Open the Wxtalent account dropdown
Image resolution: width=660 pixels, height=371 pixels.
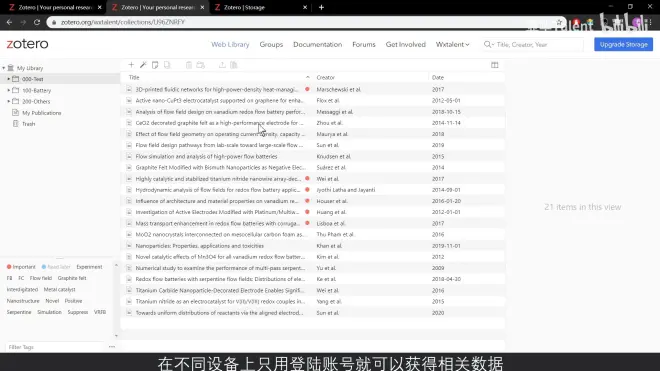(452, 44)
